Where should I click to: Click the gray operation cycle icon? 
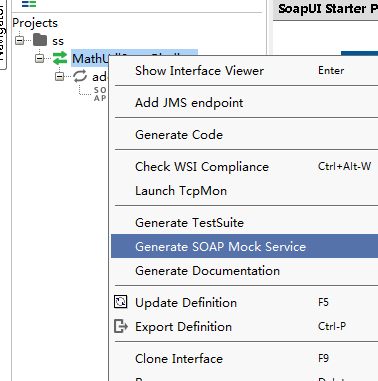(80, 76)
